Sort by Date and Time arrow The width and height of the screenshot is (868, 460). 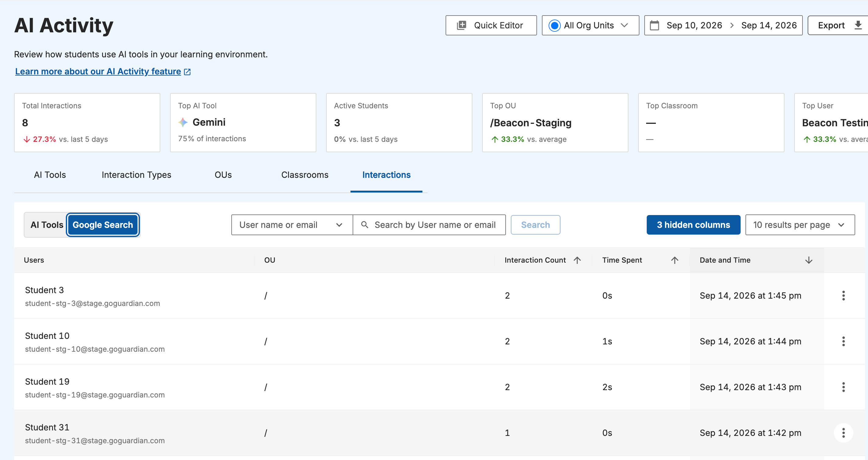coord(809,260)
